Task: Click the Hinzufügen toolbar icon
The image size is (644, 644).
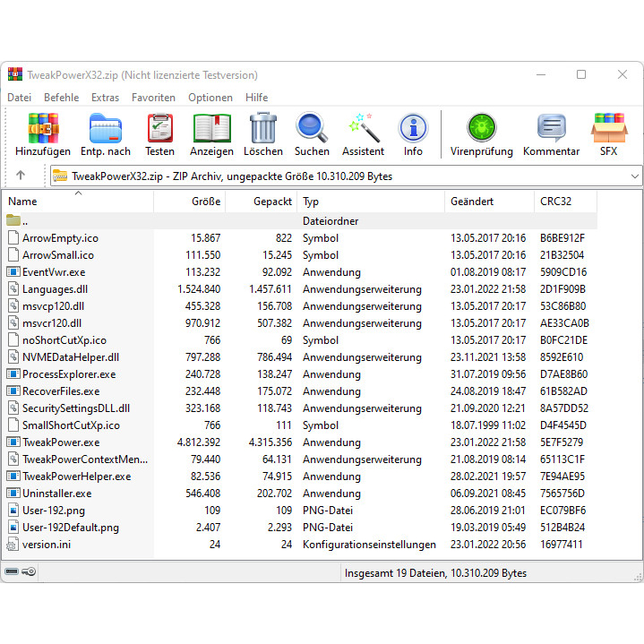Action: (43, 130)
